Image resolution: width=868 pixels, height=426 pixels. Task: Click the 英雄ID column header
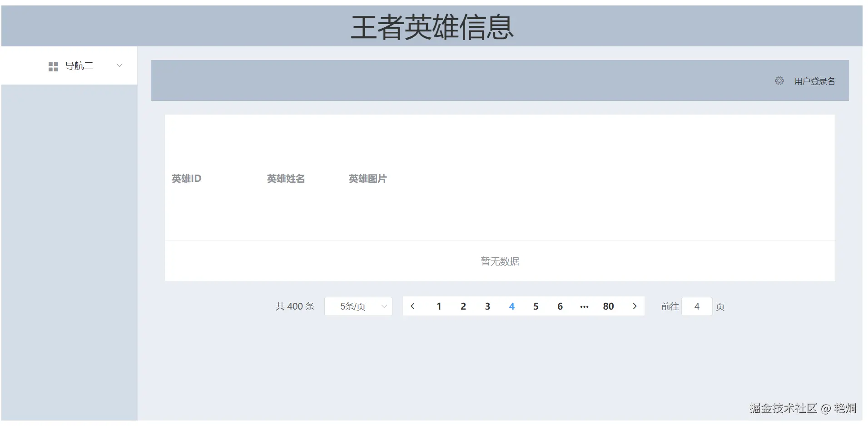pyautogui.click(x=186, y=178)
